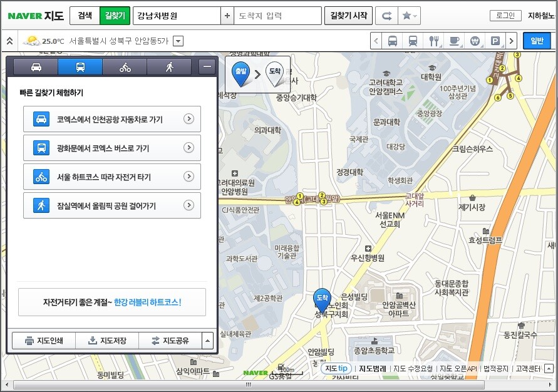This screenshot has height=392, width=558.
Task: Click the 도착지 입력 destination field
Action: [277, 16]
